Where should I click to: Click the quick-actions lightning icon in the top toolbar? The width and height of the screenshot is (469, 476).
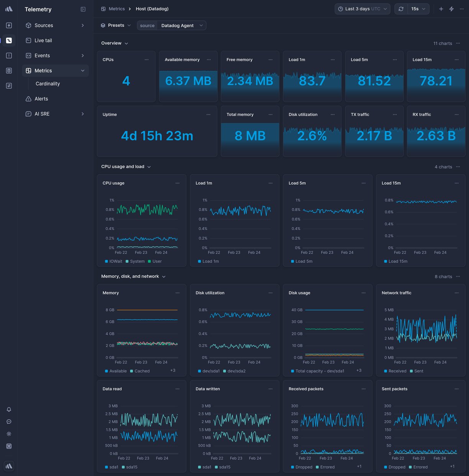451,8
